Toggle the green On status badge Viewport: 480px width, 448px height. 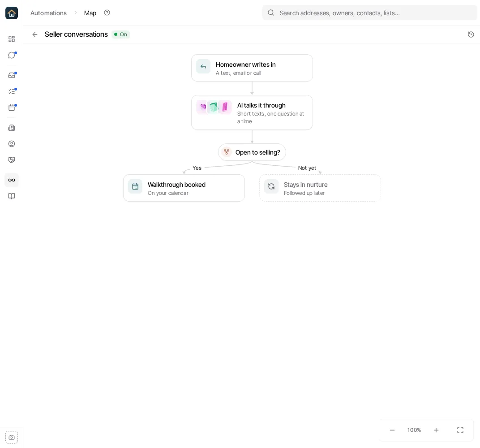coord(120,34)
